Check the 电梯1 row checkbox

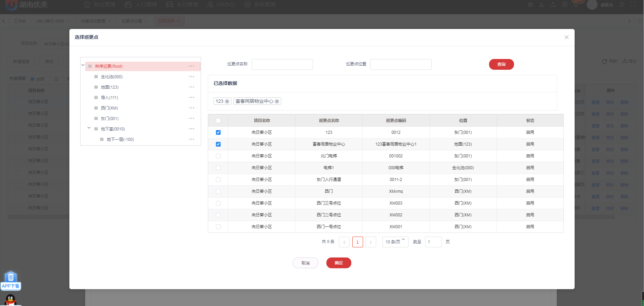click(218, 168)
